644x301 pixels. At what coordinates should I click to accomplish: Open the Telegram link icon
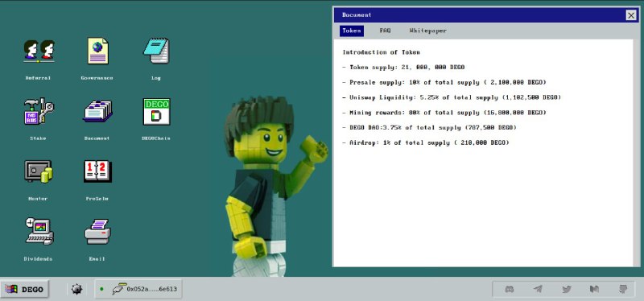click(538, 289)
